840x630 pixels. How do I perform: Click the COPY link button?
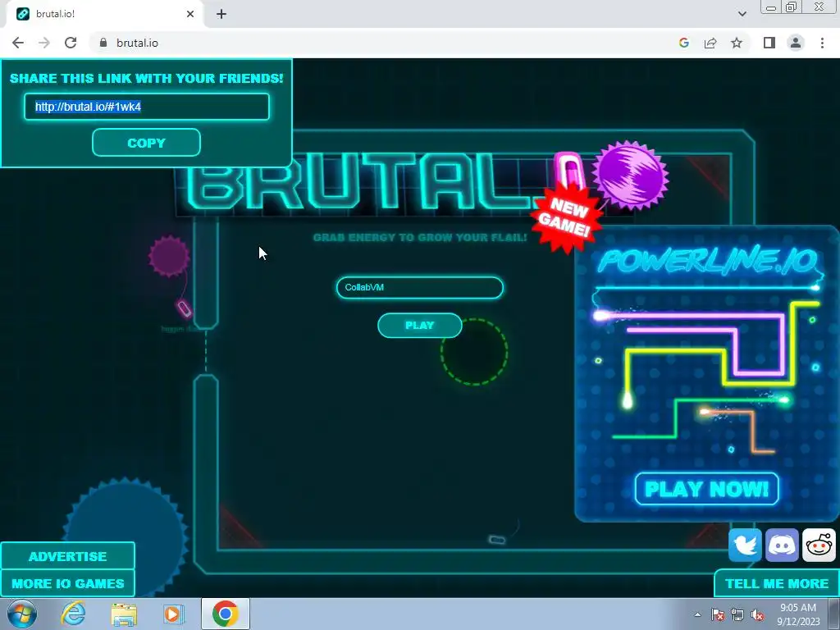146,143
